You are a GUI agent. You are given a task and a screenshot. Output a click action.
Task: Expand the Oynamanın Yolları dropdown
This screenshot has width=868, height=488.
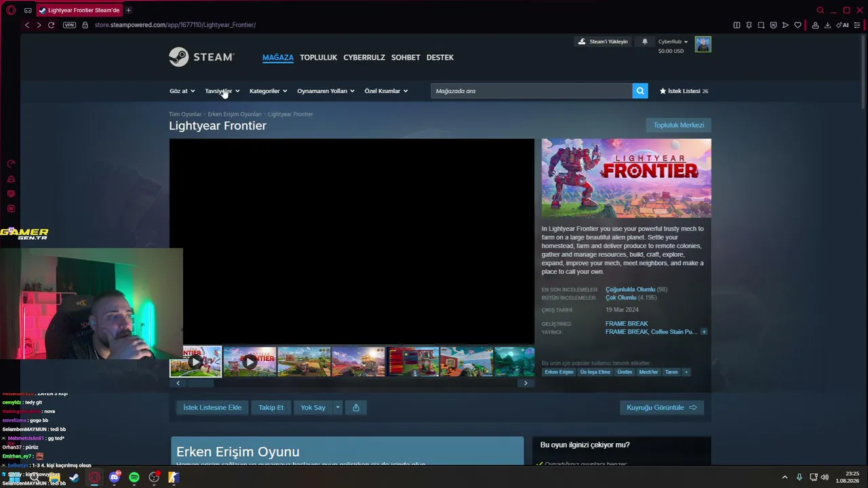click(325, 91)
